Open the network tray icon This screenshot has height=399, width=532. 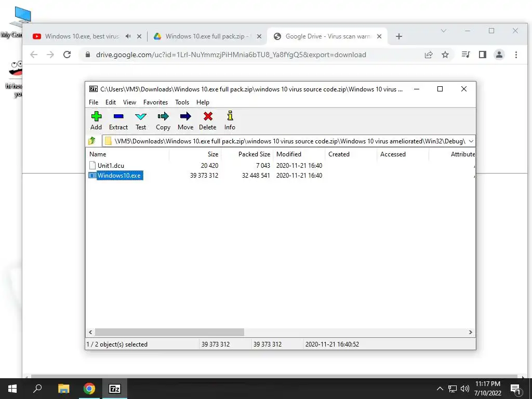(453, 389)
